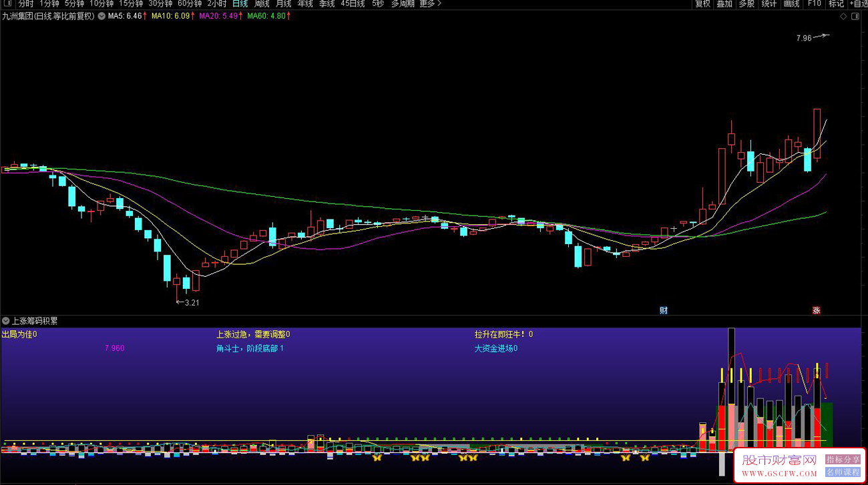
Task: Click the 出局为佳0 indicator text
Action: point(19,334)
